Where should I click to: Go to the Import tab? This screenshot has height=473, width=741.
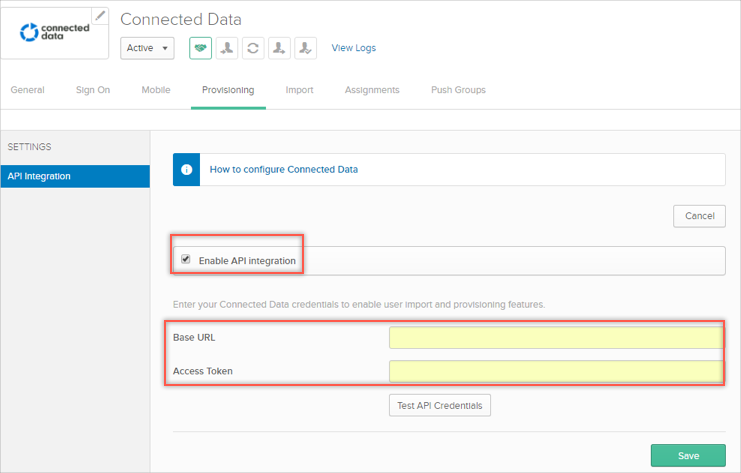point(299,90)
